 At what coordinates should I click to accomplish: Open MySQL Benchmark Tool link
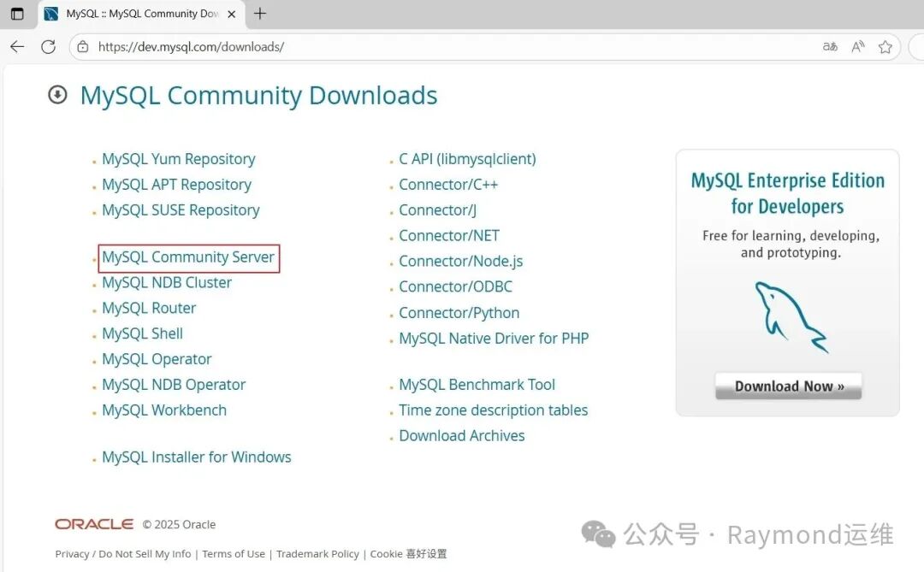tap(477, 385)
